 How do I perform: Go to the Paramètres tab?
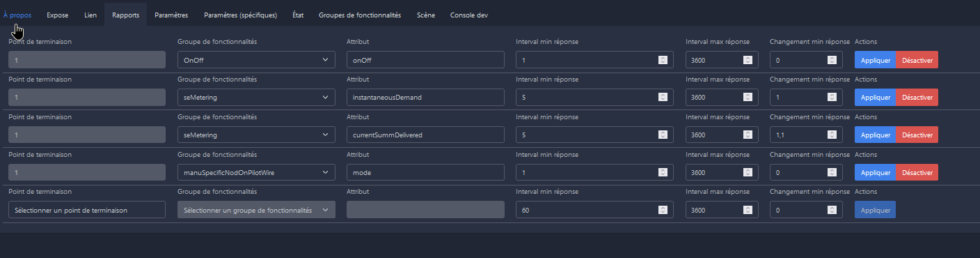(171, 15)
